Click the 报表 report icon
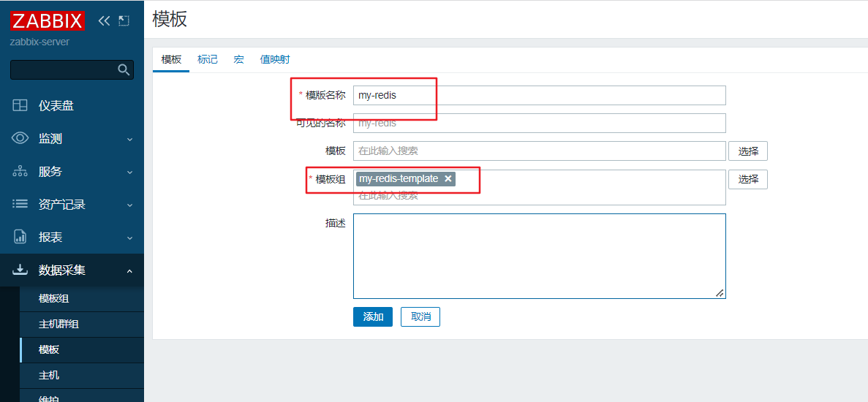Viewport: 868px width, 402px height. point(20,237)
